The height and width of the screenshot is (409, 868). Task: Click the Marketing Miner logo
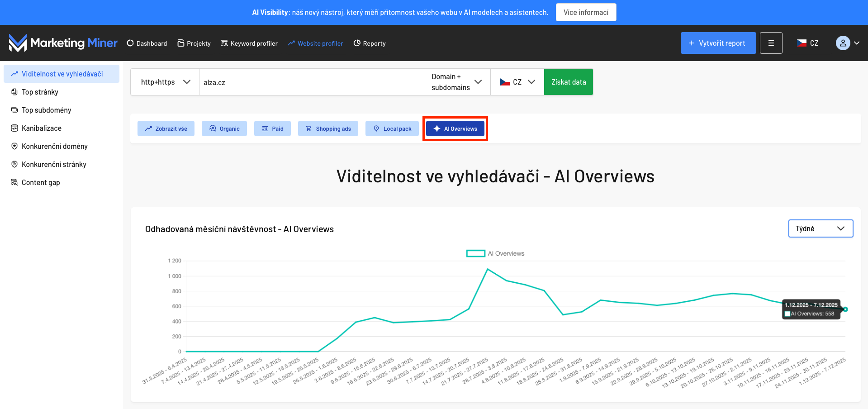[x=63, y=43]
